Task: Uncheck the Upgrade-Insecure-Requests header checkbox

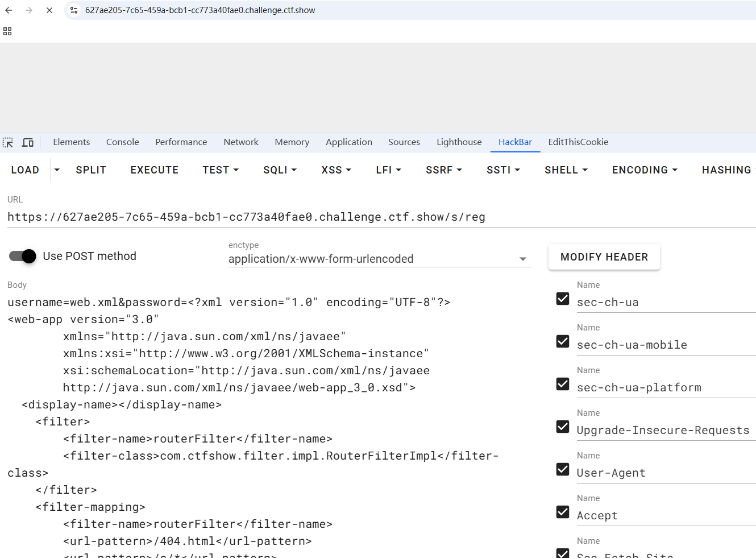Action: point(563,427)
